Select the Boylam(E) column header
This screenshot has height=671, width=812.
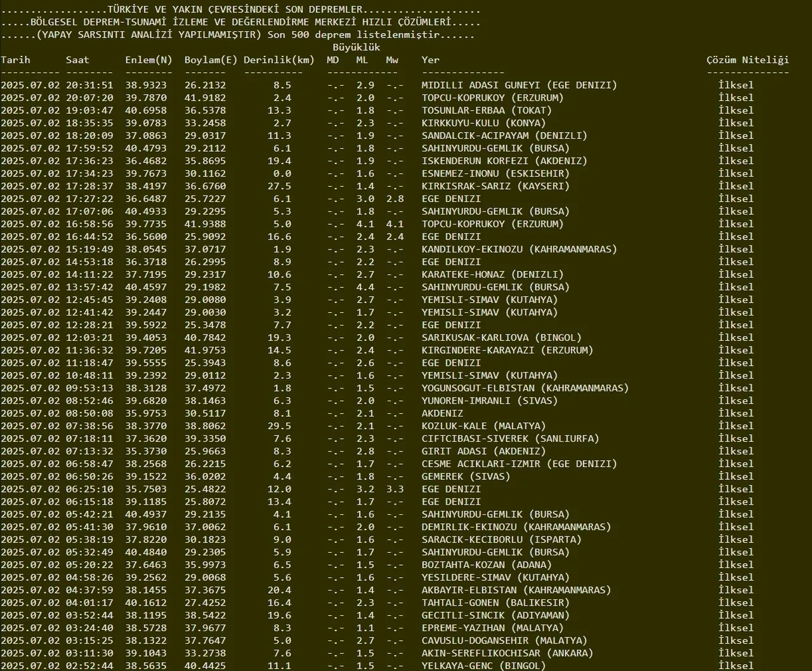[x=211, y=60]
